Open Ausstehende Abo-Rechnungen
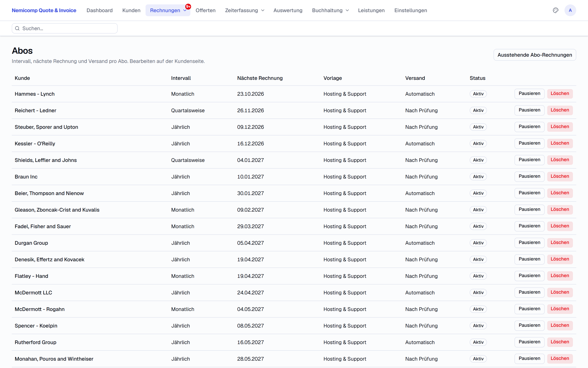The width and height of the screenshot is (588, 368). [535, 55]
